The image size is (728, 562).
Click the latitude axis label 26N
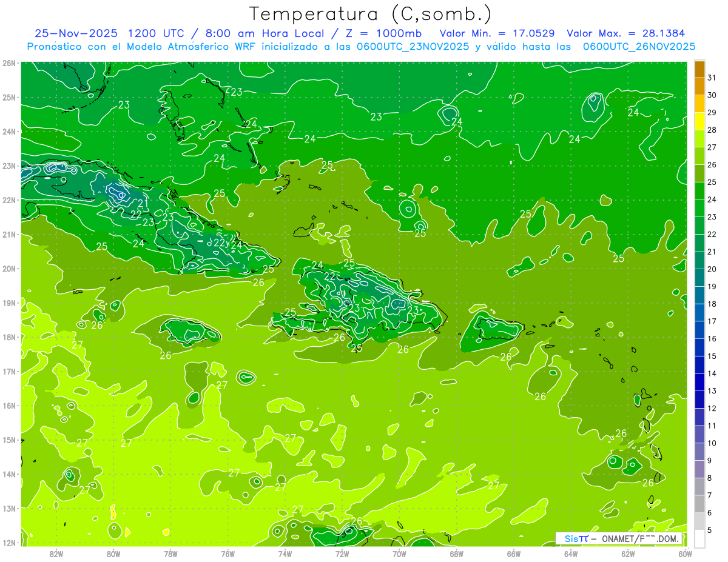9,63
